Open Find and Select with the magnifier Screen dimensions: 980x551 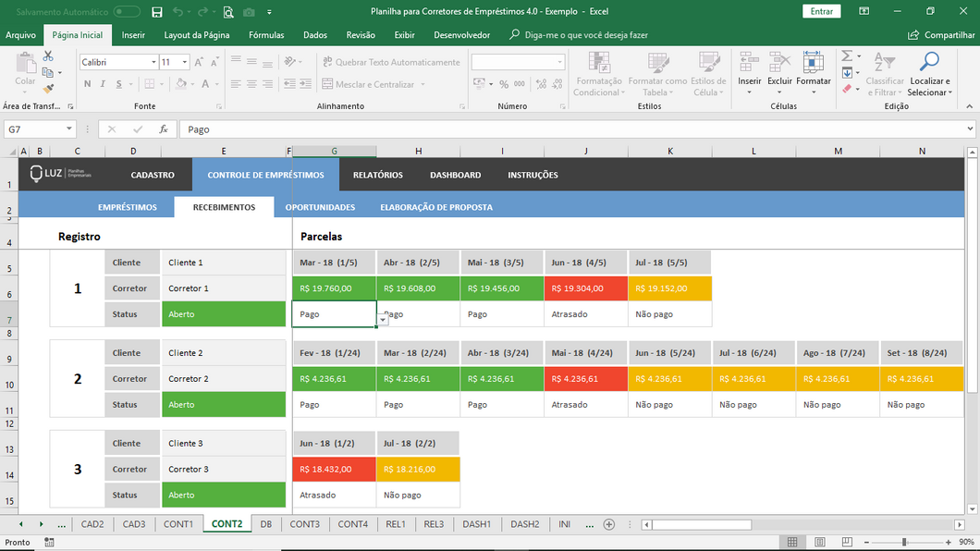[929, 74]
